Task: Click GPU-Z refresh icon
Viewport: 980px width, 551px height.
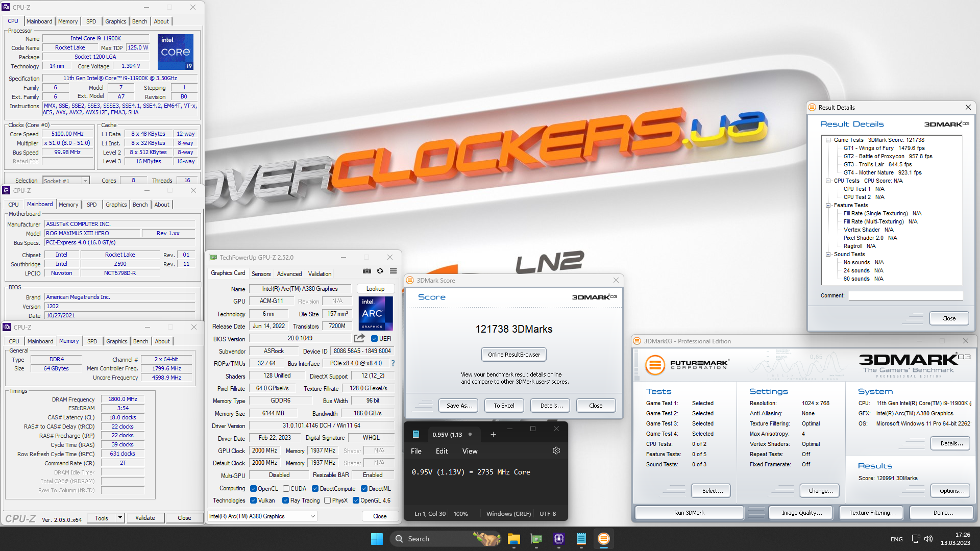Action: [x=380, y=271]
